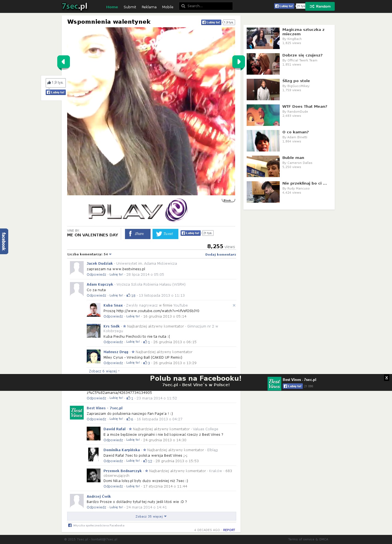Open the Mobile menu item

click(x=168, y=7)
